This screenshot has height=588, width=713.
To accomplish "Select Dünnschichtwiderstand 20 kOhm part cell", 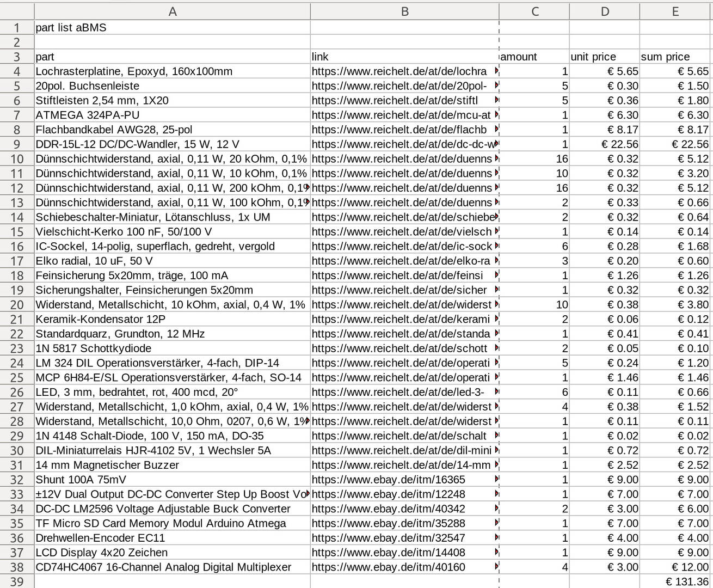I will [x=173, y=159].
